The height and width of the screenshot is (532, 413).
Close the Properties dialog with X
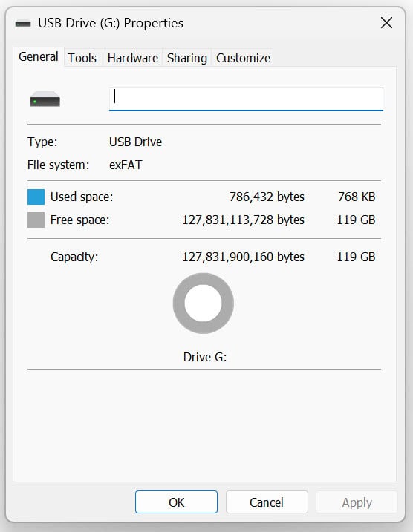tap(386, 23)
